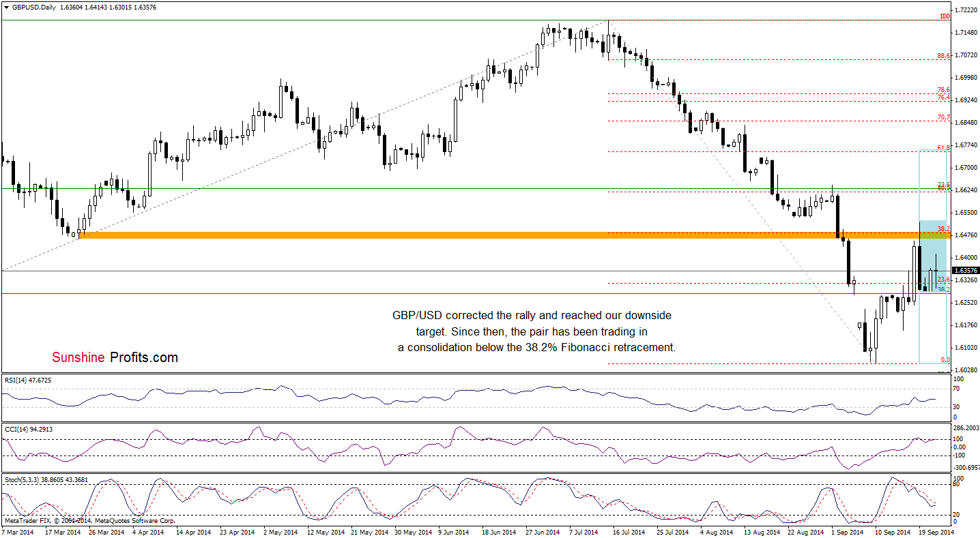Click the 78.6 Fibonacci level label
Viewport: 980px width, 538px height.
(x=944, y=90)
